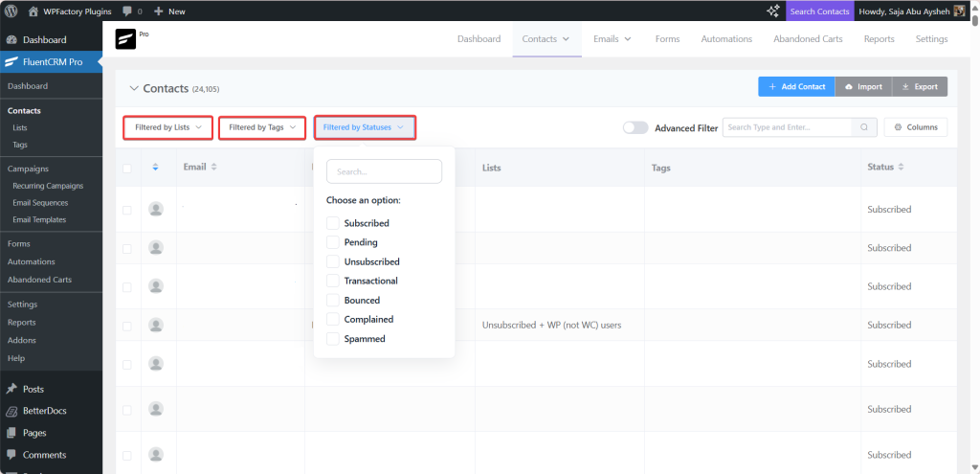Expand the Contacts top menu
This screenshot has height=474, width=980.
click(x=546, y=38)
